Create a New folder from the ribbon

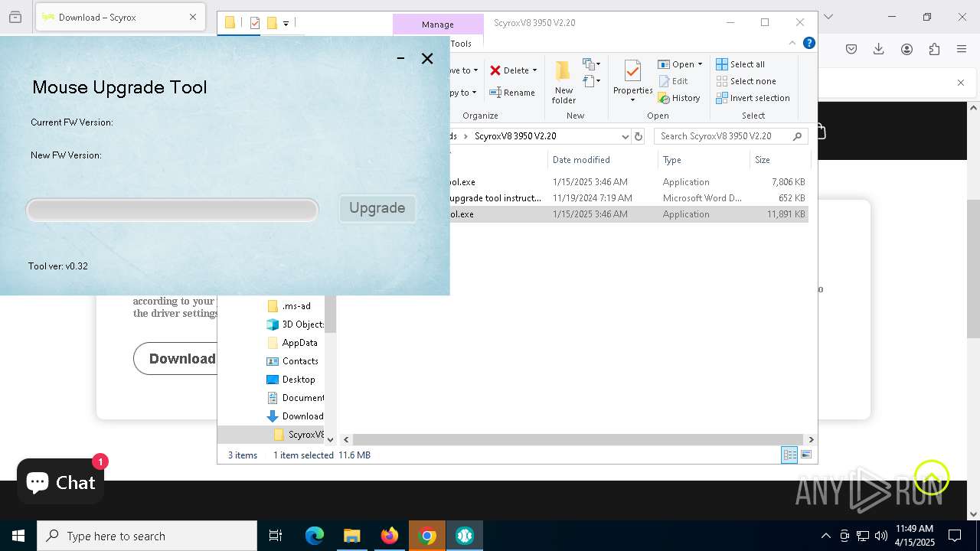click(x=563, y=82)
